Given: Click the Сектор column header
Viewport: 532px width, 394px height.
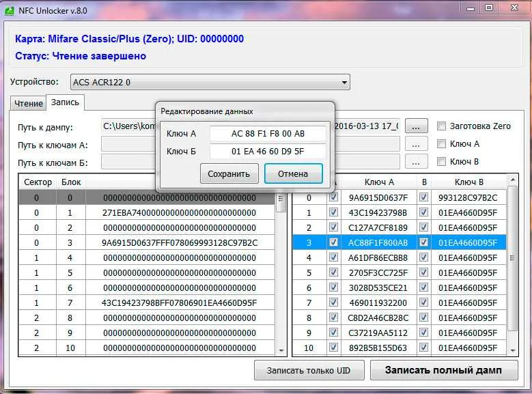Looking at the screenshot, I should [x=38, y=182].
